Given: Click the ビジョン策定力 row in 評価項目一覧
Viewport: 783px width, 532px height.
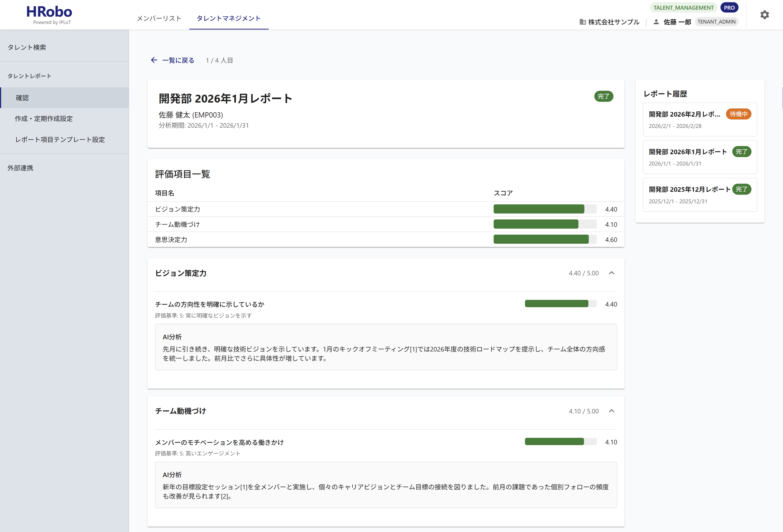Looking at the screenshot, I should (x=386, y=209).
